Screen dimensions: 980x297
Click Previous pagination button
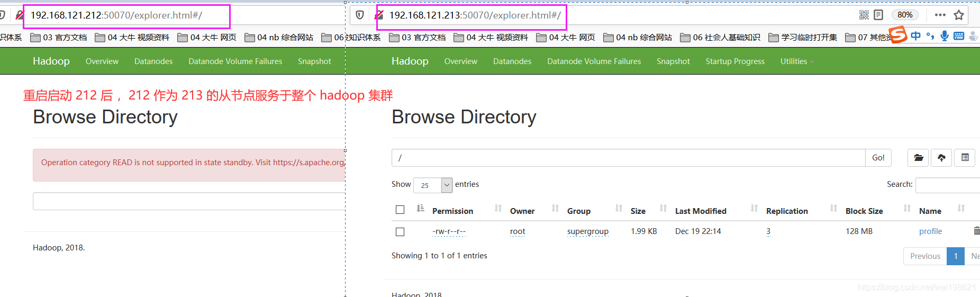[925, 256]
